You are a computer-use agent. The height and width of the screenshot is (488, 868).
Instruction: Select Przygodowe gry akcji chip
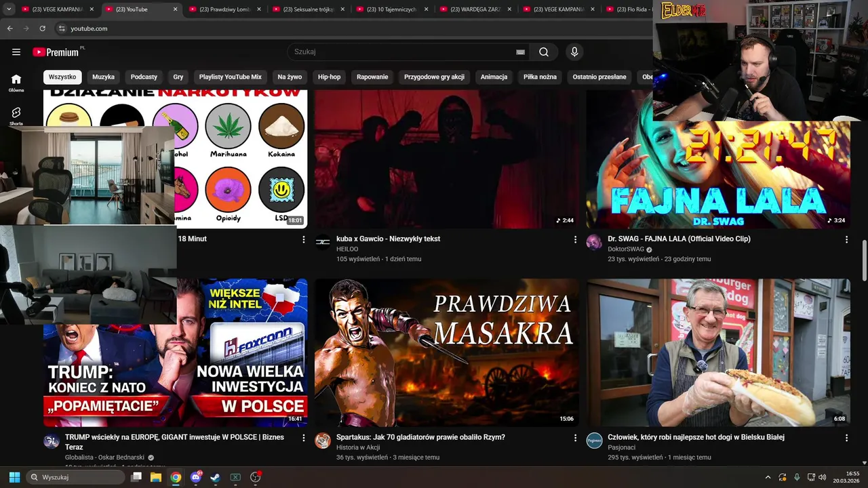pos(435,77)
